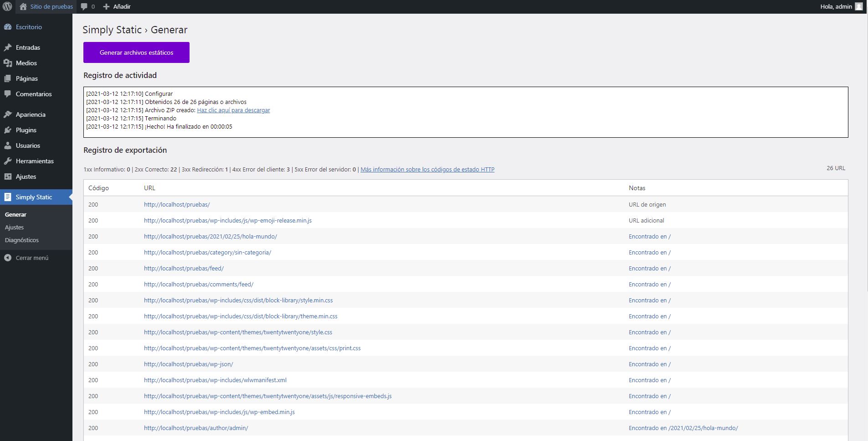Click Sitio de pruebas in admin bar

51,6
